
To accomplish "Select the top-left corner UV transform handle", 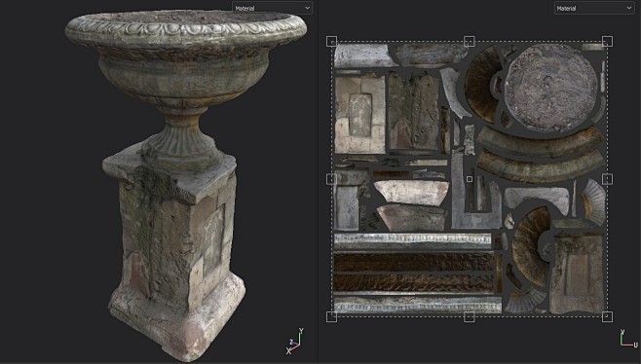I will click(x=331, y=41).
